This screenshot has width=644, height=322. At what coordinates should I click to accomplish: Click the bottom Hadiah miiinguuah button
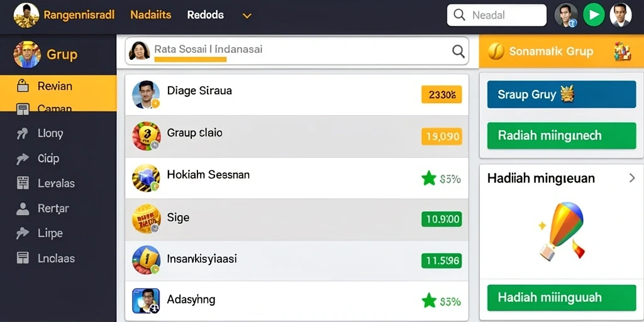coord(562,297)
